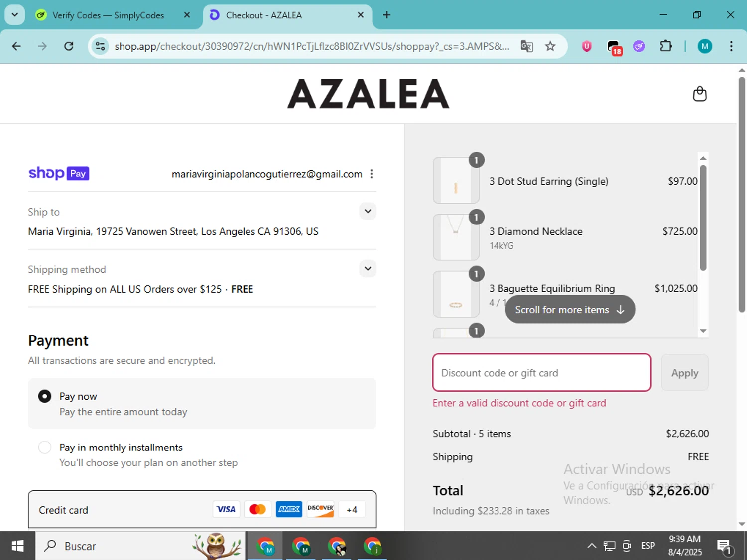Select Pay in monthly installments option
This screenshot has height=560, width=747.
pyautogui.click(x=45, y=447)
